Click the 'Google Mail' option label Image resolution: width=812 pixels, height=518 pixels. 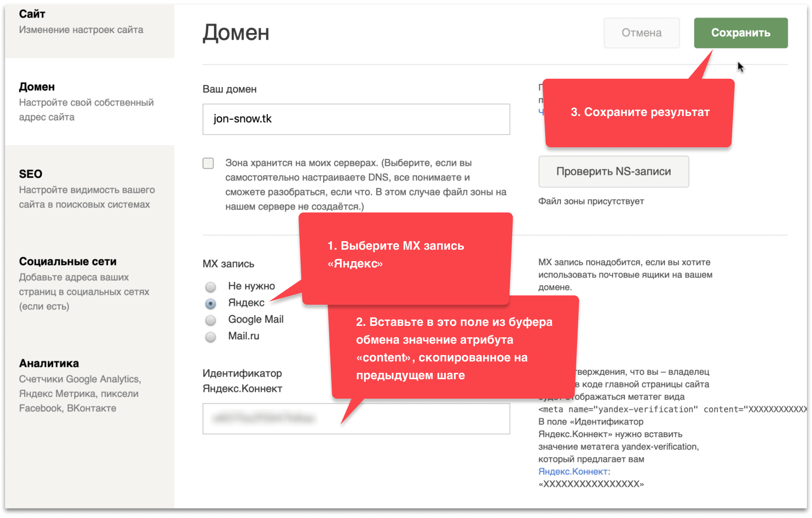255,320
